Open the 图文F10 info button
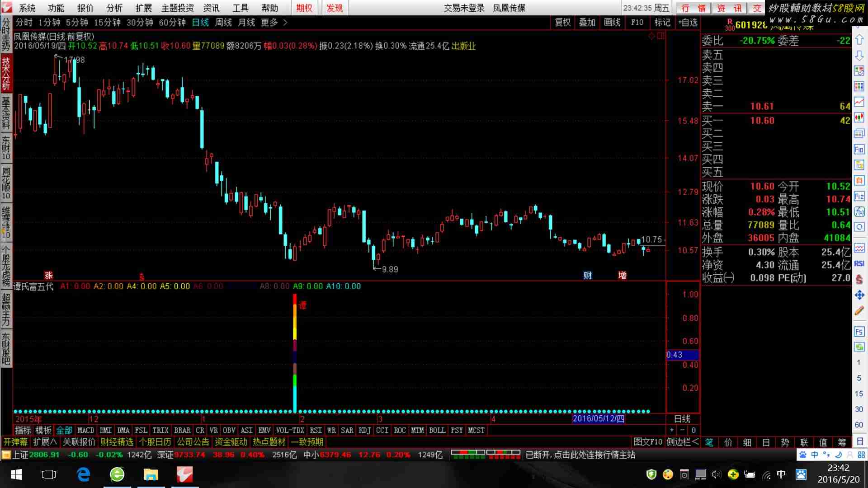The width and height of the screenshot is (868, 488). click(x=648, y=442)
